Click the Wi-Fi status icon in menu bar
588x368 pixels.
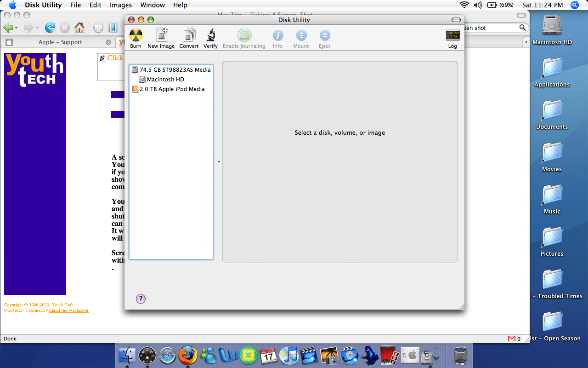pos(464,5)
